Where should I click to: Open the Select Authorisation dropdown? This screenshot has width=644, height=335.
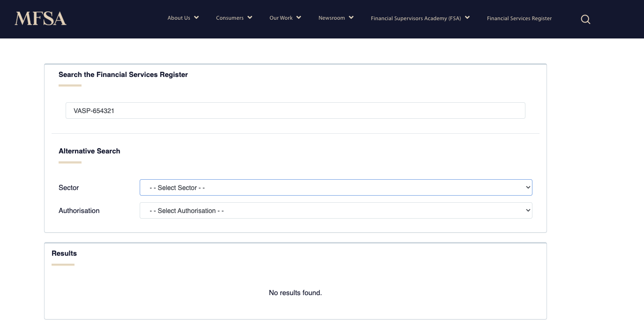(x=336, y=211)
